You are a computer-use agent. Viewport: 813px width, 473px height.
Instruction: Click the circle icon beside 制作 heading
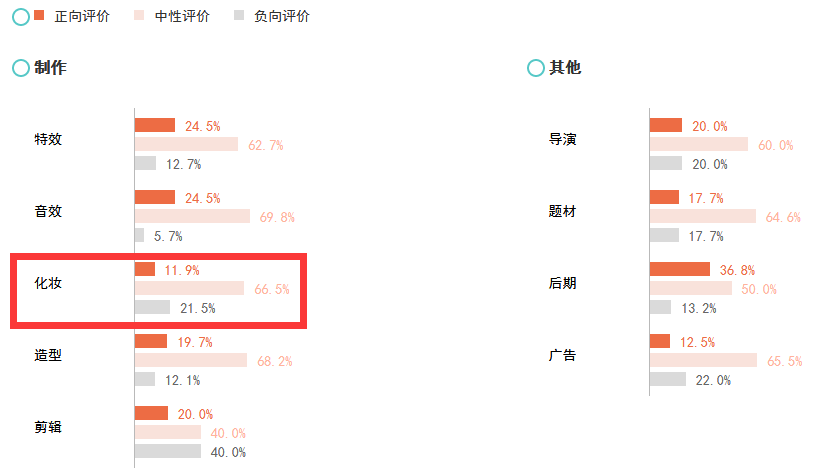point(20,68)
